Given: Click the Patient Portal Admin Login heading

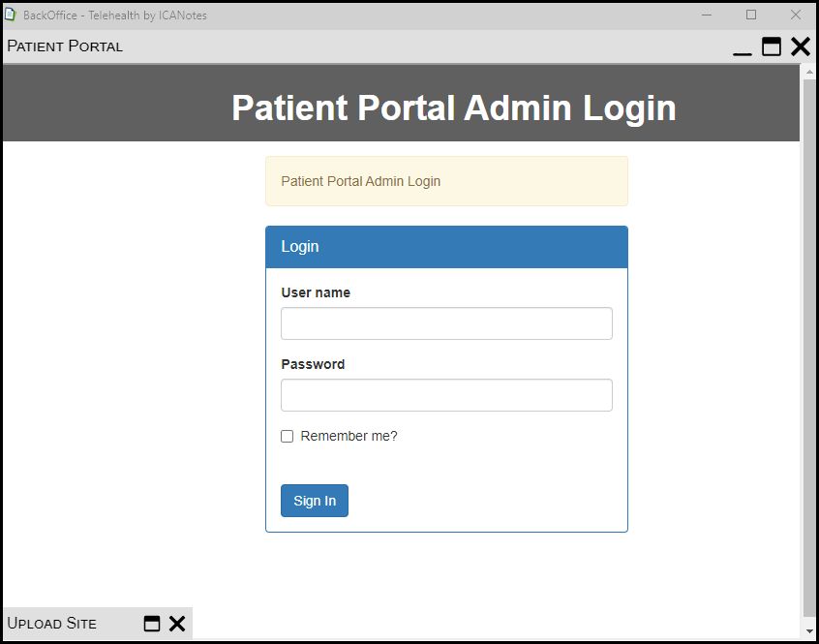Looking at the screenshot, I should pyautogui.click(x=453, y=107).
